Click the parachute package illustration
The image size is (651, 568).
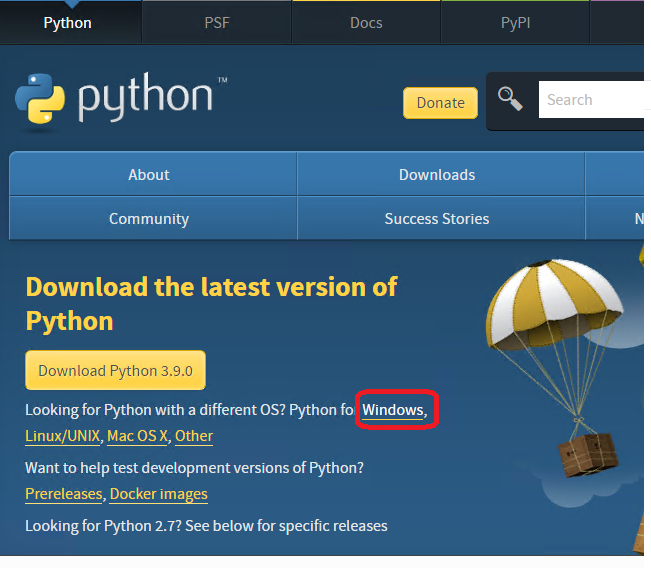(554, 368)
